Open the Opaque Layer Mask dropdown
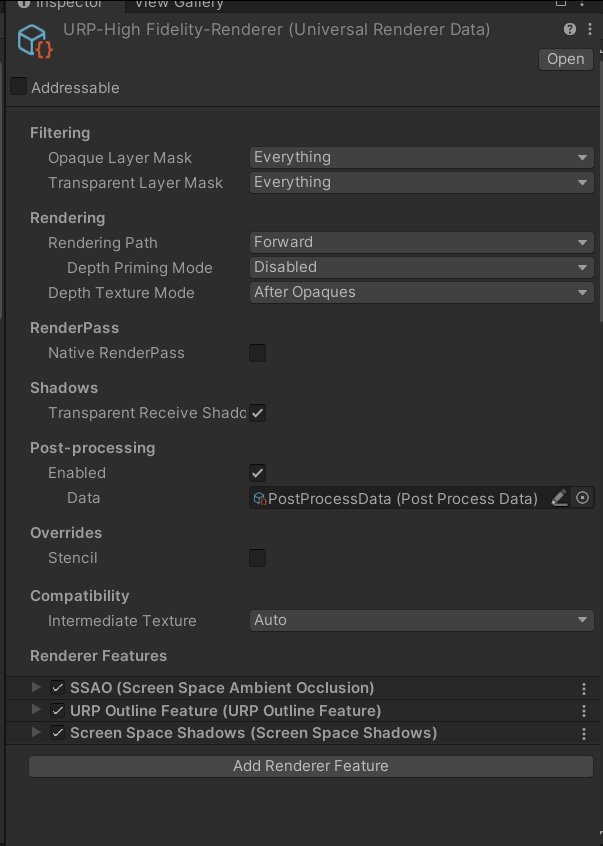 (420, 157)
